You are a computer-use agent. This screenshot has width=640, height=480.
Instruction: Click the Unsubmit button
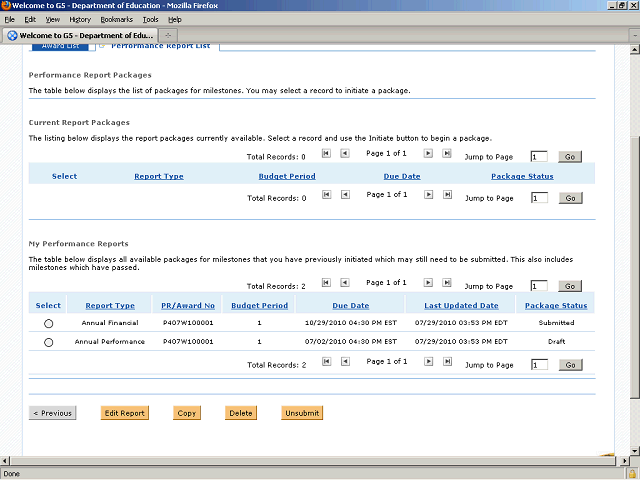(302, 412)
